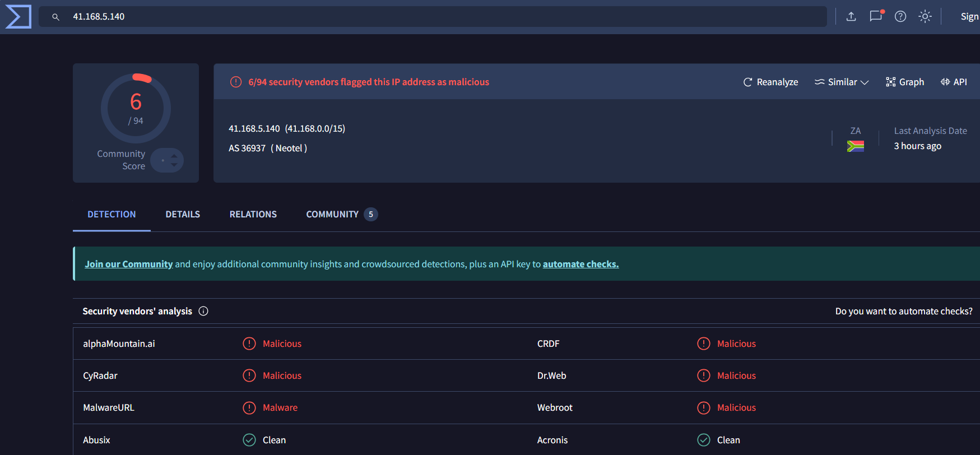Screen dimensions: 980x455
Task: Click Acronis clean checkmark icon
Action: (x=704, y=440)
